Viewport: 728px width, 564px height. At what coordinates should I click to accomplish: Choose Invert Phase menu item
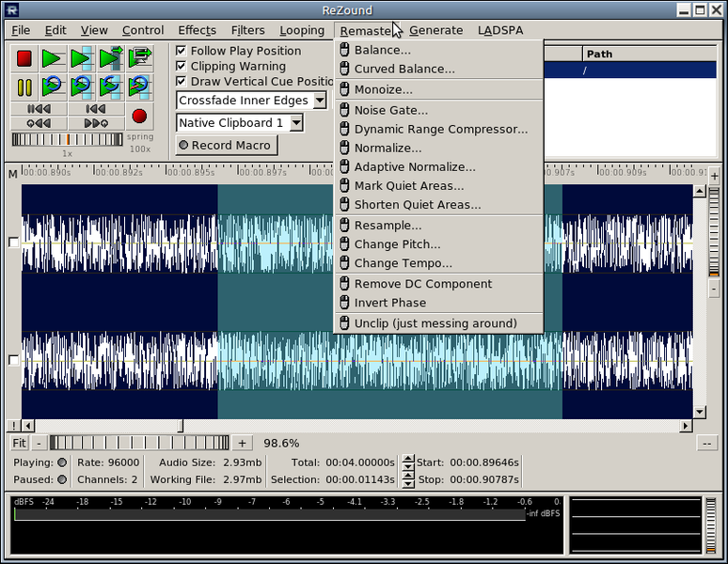[x=438, y=303]
